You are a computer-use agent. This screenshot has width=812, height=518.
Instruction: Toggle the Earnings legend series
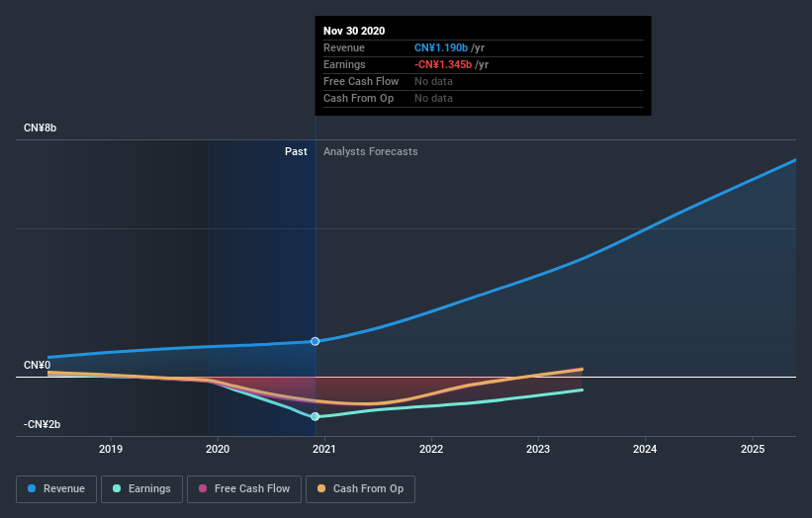[x=141, y=489]
